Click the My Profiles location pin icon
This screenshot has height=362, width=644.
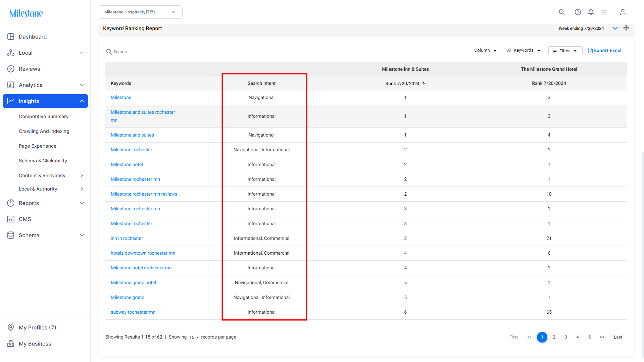coord(11,327)
